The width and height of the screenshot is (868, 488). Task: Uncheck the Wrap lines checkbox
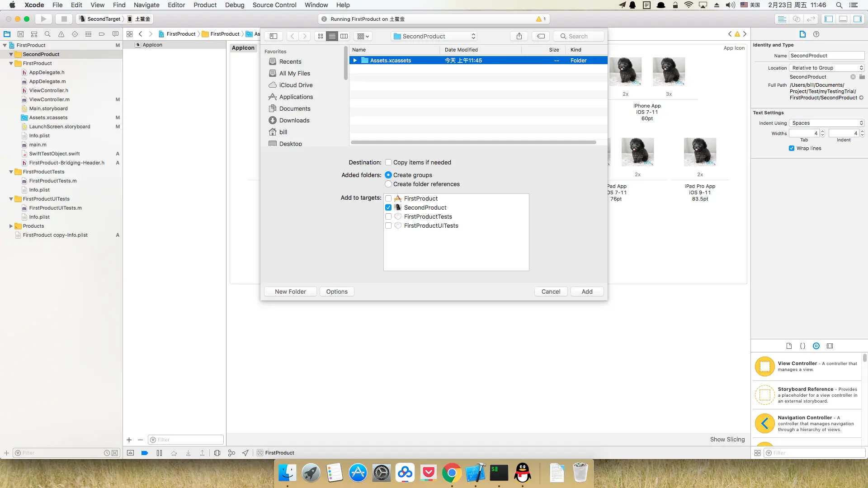tap(792, 149)
